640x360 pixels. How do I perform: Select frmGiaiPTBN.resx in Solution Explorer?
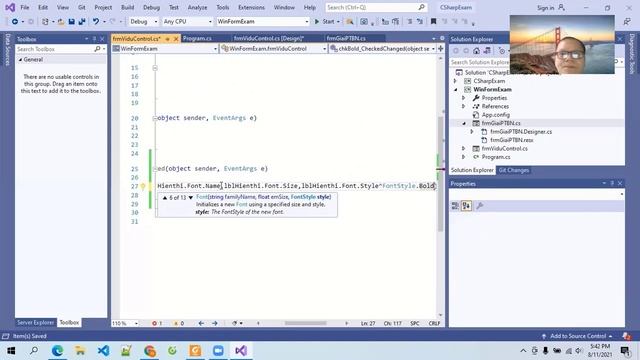click(x=511, y=140)
